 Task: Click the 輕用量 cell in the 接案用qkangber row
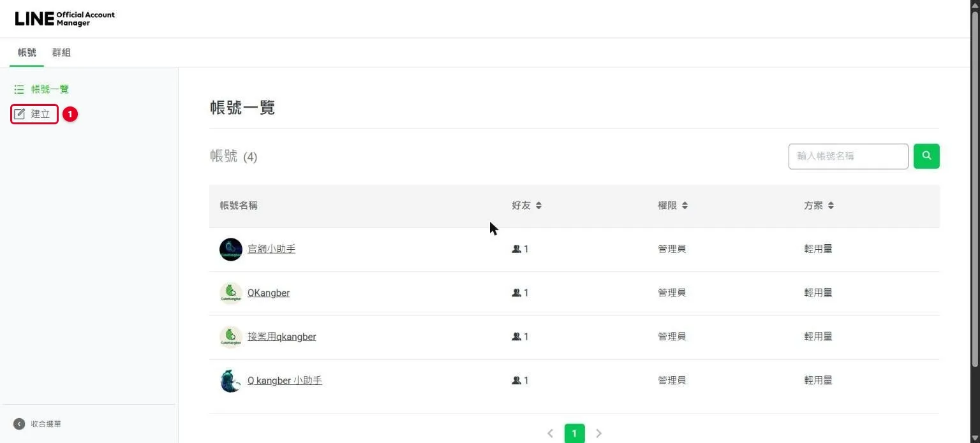pos(818,337)
